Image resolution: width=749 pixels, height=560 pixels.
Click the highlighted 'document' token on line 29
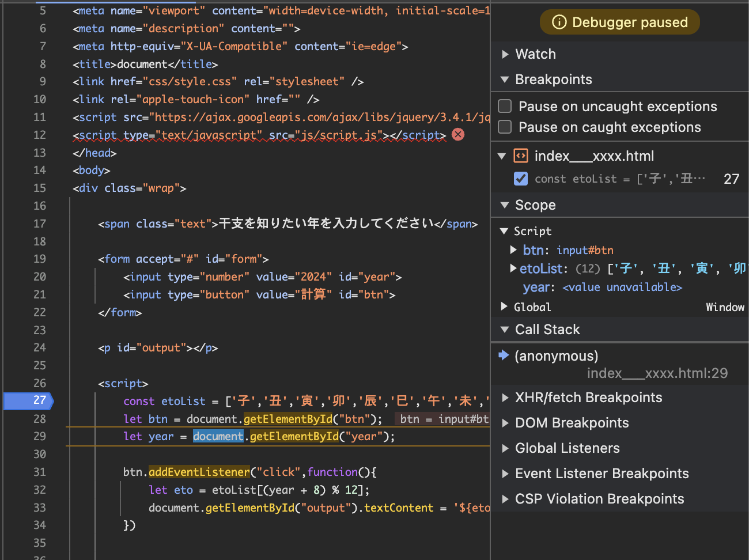(x=218, y=437)
